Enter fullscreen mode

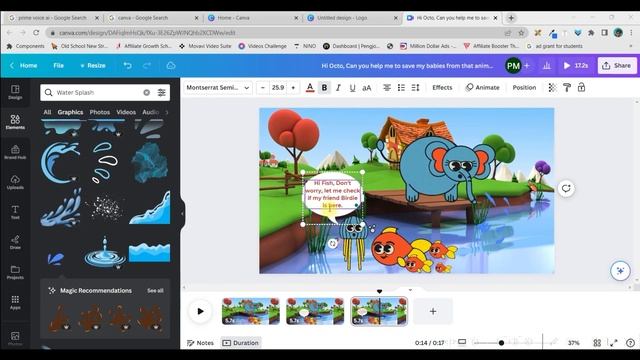click(x=614, y=343)
